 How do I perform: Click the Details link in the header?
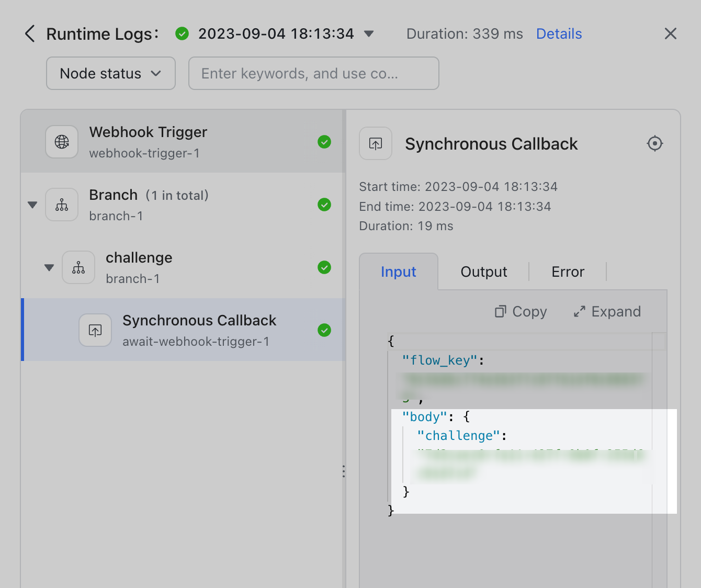(x=559, y=33)
